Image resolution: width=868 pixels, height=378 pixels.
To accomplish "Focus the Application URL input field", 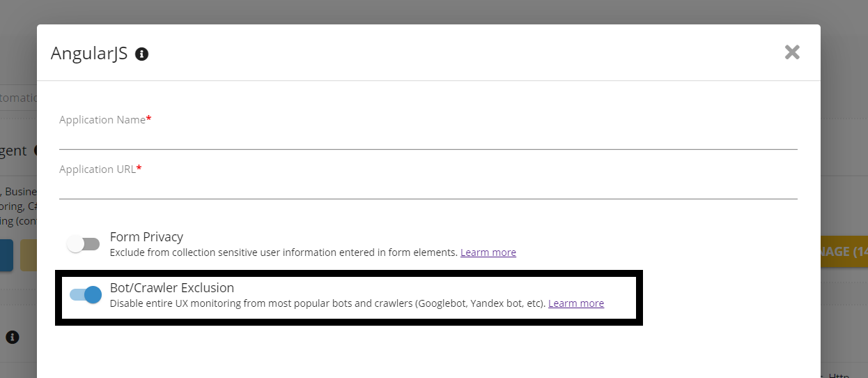I will pyautogui.click(x=428, y=189).
